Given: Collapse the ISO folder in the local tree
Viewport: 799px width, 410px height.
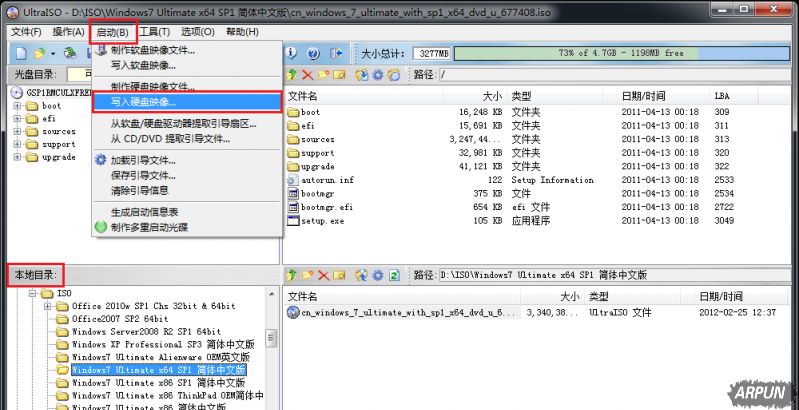Looking at the screenshot, I should pos(33,293).
